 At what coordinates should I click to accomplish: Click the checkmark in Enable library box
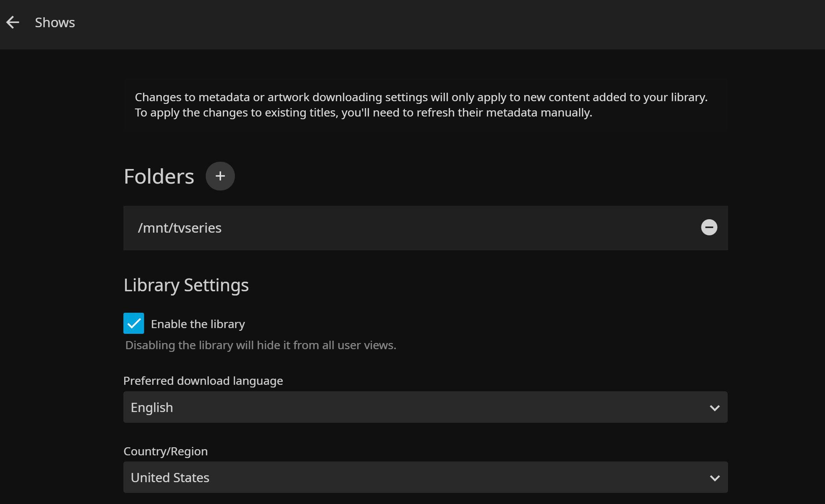point(134,323)
